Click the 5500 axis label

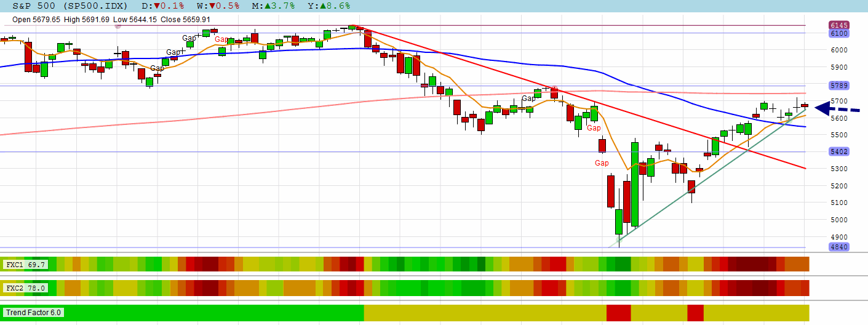point(839,135)
